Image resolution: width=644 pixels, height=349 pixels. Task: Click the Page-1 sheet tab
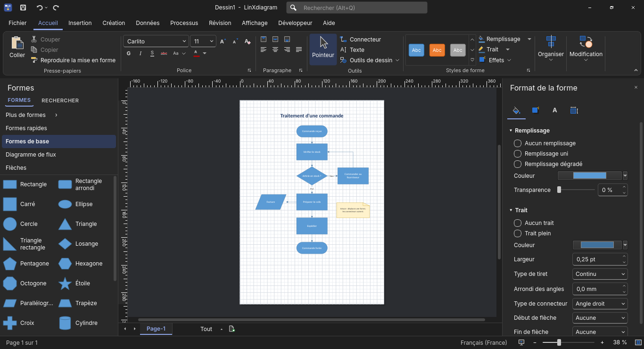(x=156, y=329)
